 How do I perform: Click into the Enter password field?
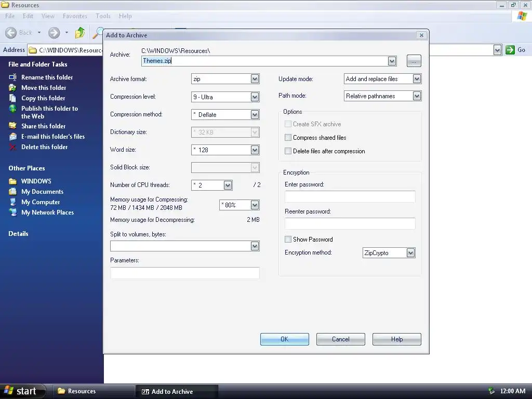(x=350, y=196)
